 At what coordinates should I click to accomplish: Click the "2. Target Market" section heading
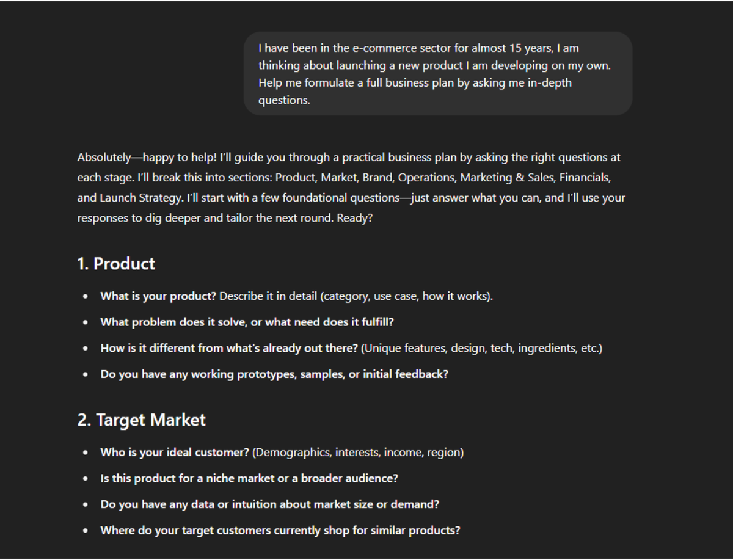click(x=141, y=420)
